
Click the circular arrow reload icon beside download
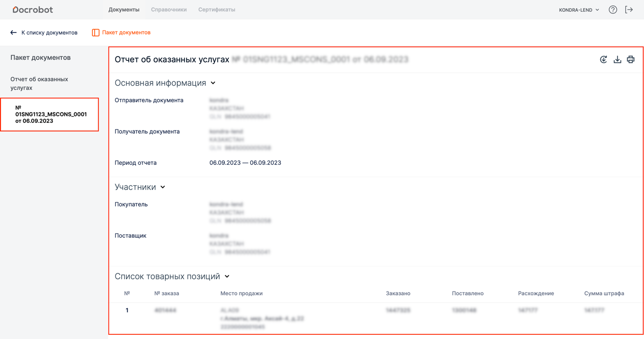coord(603,60)
